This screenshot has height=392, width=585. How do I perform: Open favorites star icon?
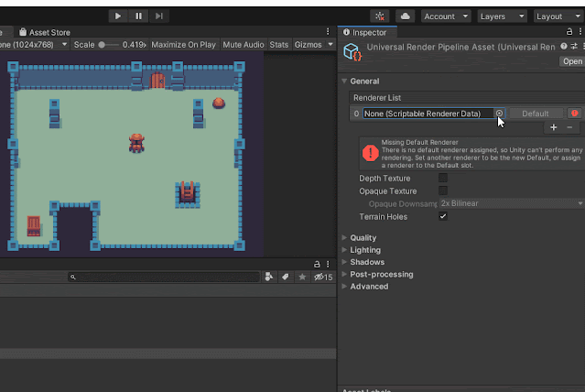[x=302, y=277]
